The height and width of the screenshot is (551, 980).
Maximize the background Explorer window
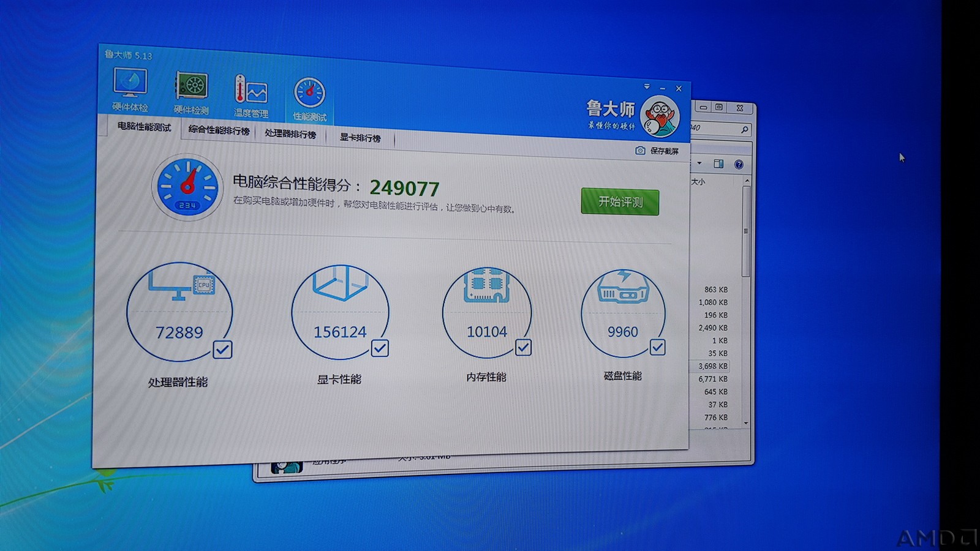719,107
